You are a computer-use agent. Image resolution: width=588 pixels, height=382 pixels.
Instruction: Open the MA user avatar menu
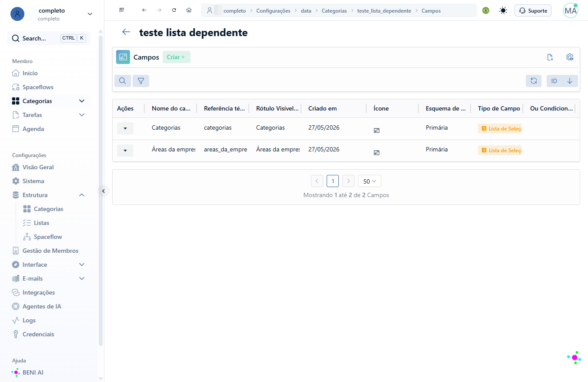tap(571, 10)
